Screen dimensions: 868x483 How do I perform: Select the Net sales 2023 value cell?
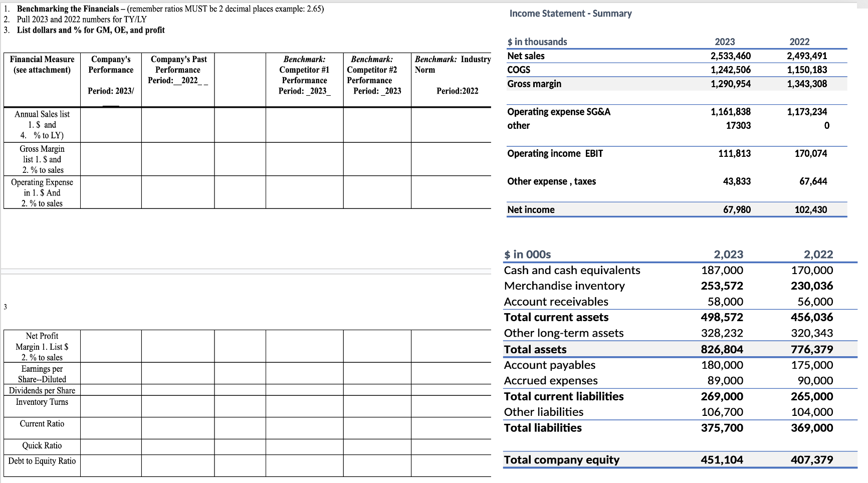730,56
